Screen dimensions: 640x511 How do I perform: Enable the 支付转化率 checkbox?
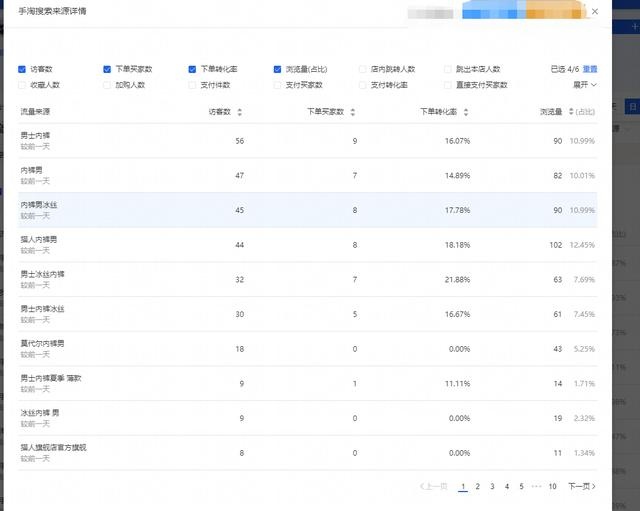[362, 85]
